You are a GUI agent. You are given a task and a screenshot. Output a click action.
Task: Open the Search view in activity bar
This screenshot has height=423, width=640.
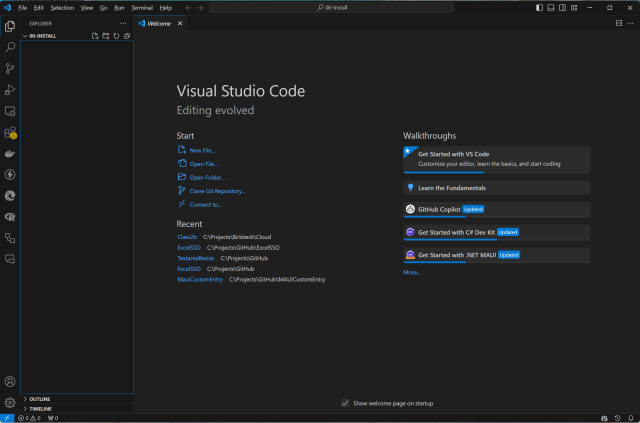(x=10, y=47)
